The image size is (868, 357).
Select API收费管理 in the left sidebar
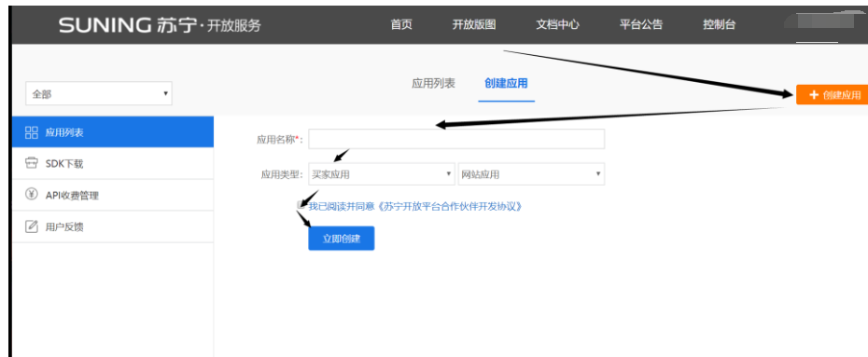[112, 195]
